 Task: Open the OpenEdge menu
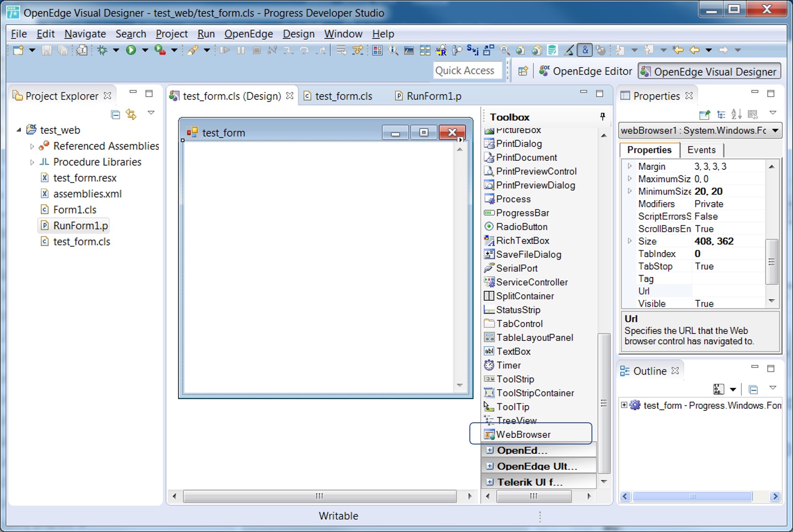(248, 34)
